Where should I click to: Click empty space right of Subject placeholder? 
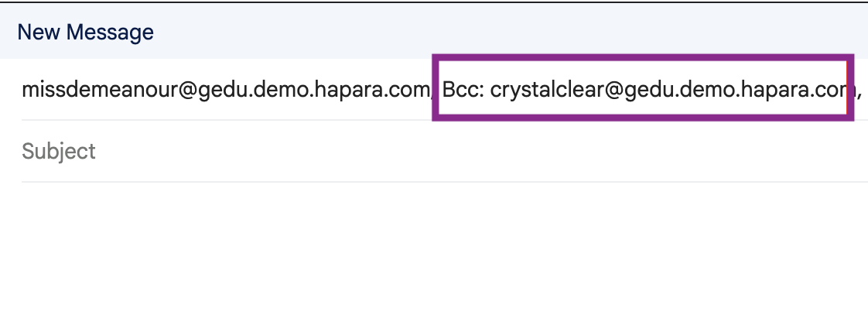[482, 151]
